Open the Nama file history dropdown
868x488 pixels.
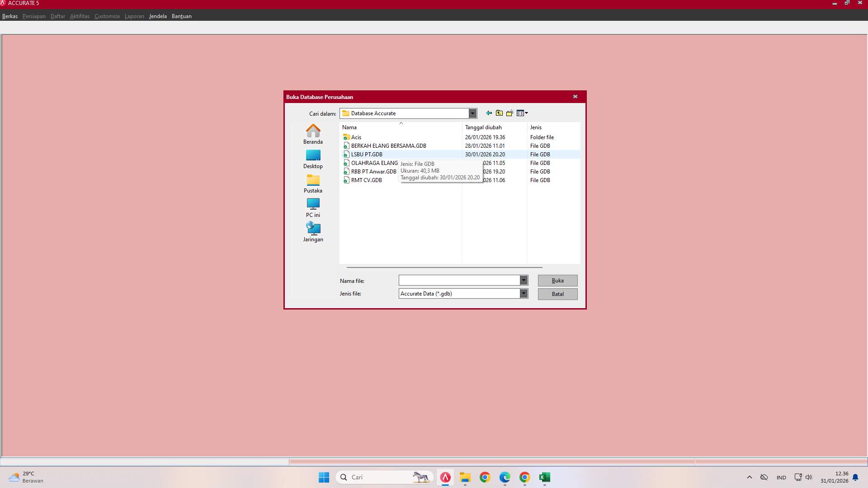[524, 280]
